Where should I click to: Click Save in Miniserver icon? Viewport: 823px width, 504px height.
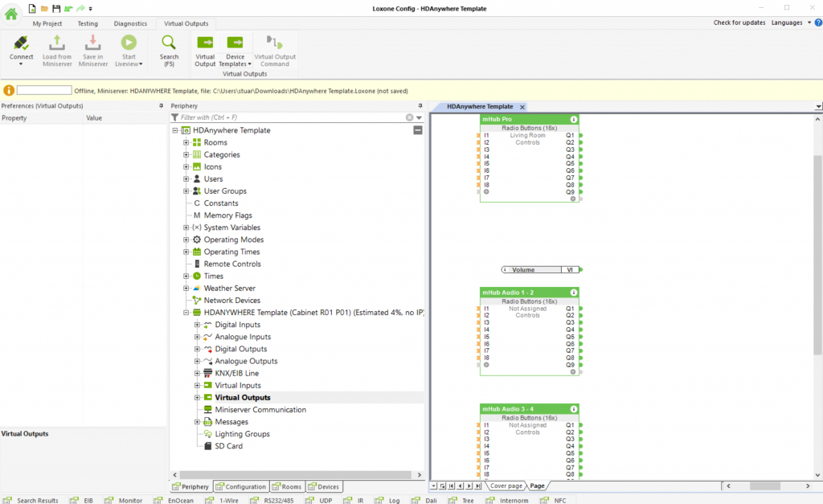tap(93, 43)
